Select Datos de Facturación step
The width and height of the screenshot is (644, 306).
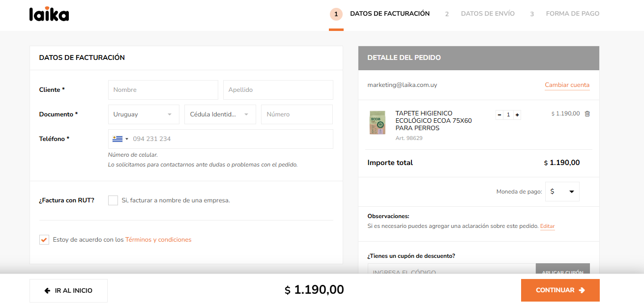389,14
